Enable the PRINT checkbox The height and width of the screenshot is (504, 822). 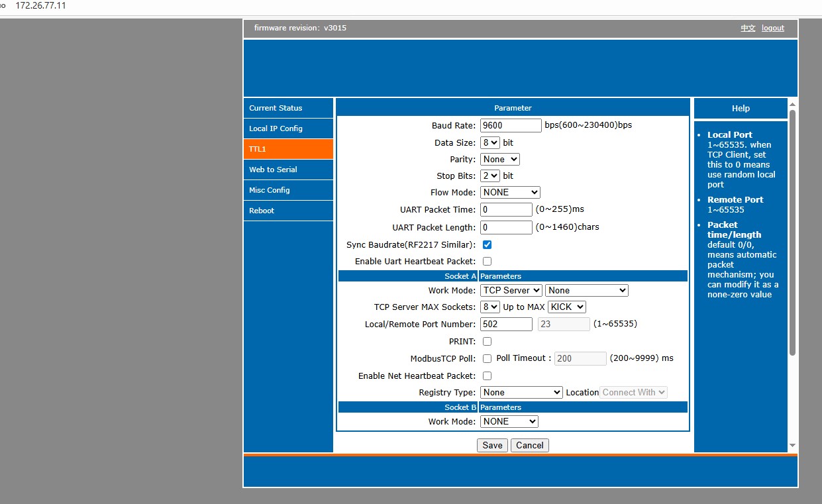coord(487,342)
